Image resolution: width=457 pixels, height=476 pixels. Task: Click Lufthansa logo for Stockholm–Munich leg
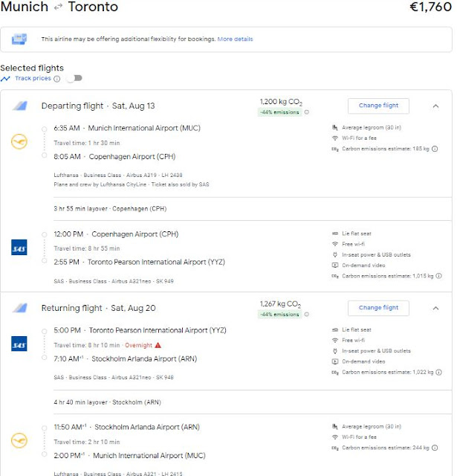coord(19,440)
